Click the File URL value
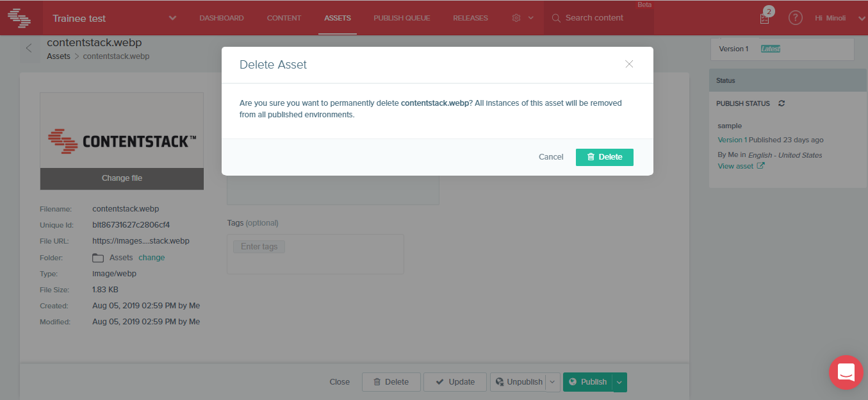The width and height of the screenshot is (868, 400). [x=141, y=241]
